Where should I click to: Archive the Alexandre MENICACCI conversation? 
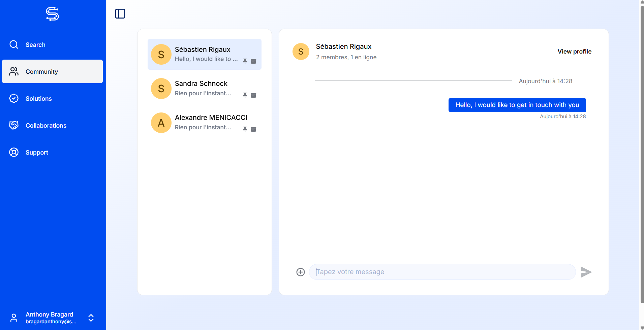click(253, 129)
